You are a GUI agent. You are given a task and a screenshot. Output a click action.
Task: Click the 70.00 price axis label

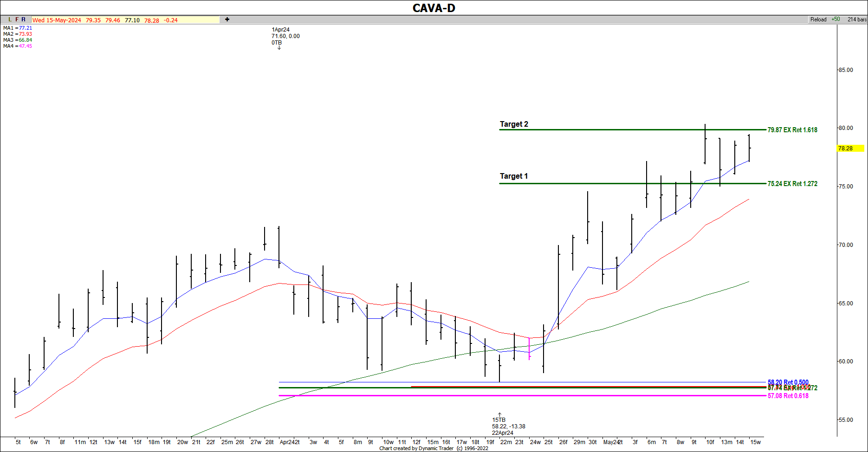[845, 245]
